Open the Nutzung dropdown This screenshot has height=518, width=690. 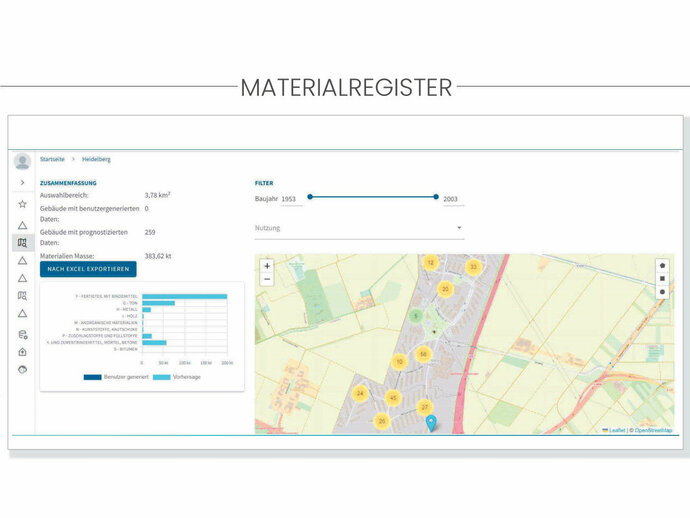click(360, 228)
